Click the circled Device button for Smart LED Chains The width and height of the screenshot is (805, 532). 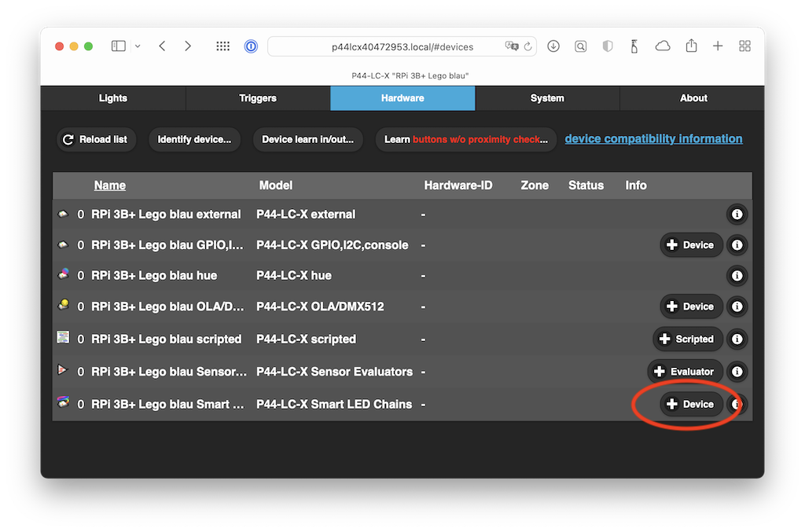(x=691, y=404)
